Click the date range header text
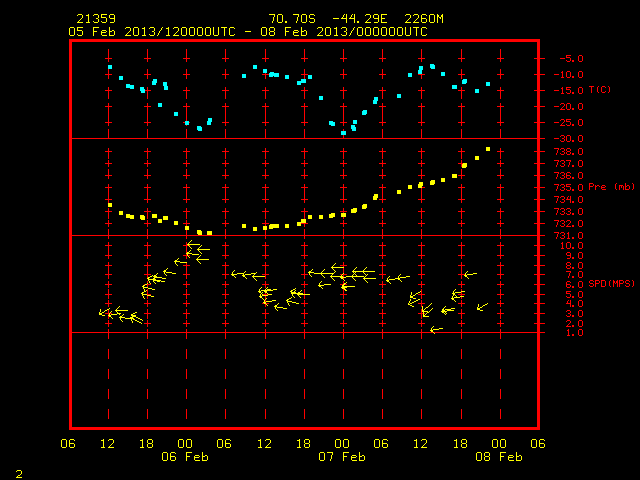This screenshot has height=480, width=640. click(248, 32)
